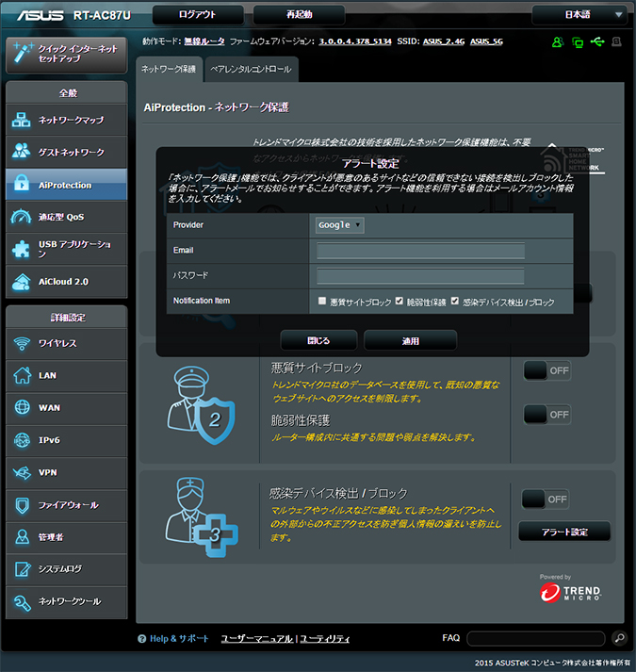Click the Trend Micro logo
This screenshot has width=636, height=672.
[x=570, y=593]
